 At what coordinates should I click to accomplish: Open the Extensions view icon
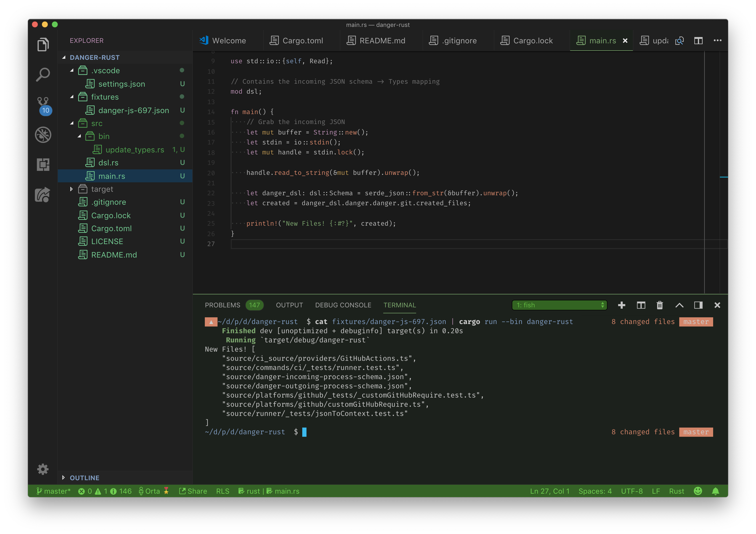coord(43,164)
